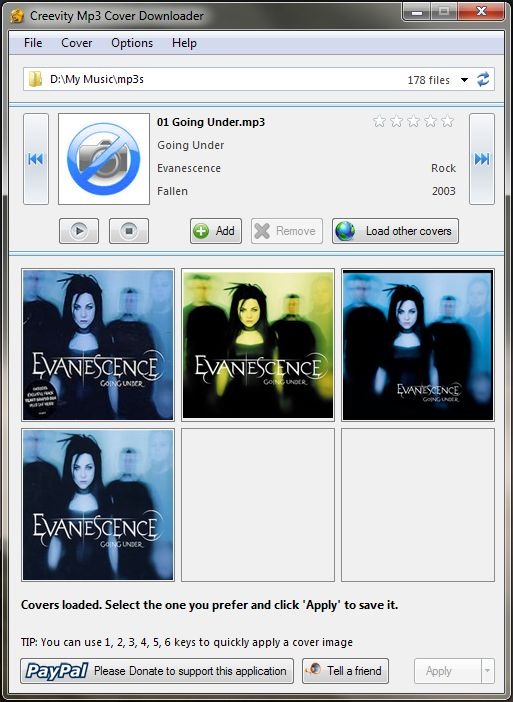Click the artist name Evanescence in track info
The width and height of the screenshot is (513, 702).
pyautogui.click(x=189, y=168)
